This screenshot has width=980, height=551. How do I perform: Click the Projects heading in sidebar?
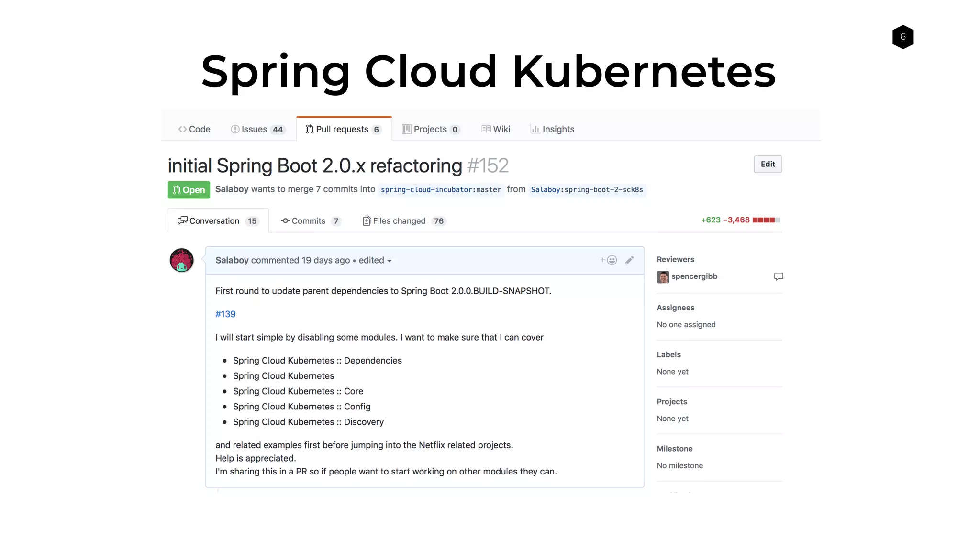[672, 402]
